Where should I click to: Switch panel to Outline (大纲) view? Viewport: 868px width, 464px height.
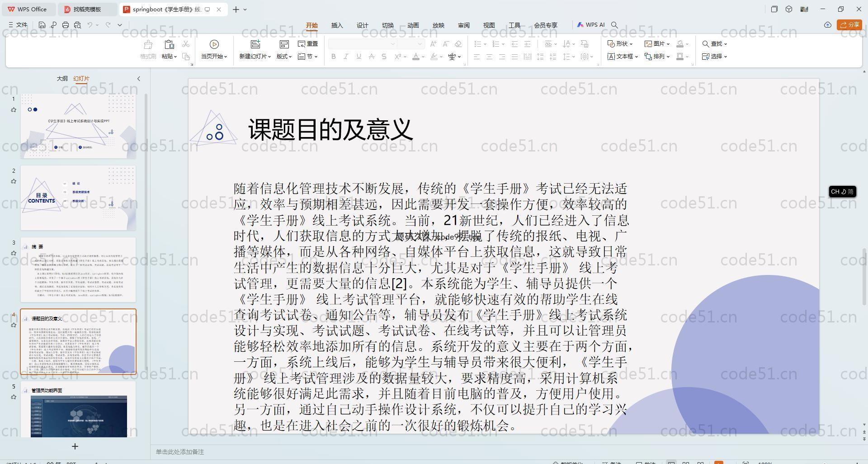tap(62, 79)
